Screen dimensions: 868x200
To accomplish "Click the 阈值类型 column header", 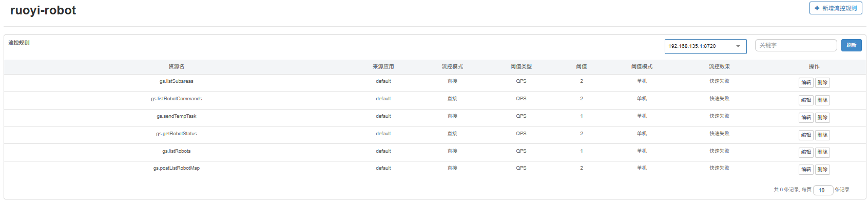I will (521, 67).
